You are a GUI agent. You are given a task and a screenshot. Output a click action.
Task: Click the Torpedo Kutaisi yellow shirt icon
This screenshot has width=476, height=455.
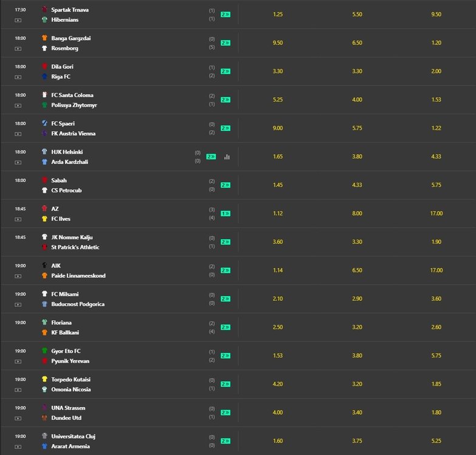[x=45, y=379]
